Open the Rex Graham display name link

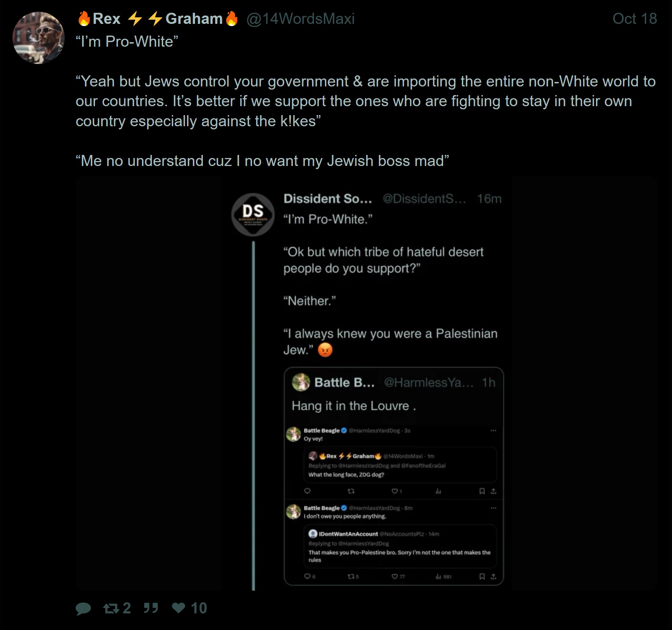pos(158,19)
